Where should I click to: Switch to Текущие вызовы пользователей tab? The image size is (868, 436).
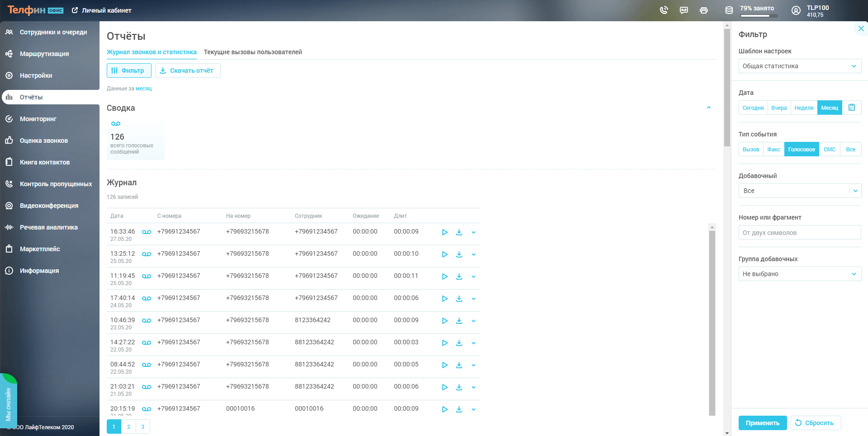pyautogui.click(x=252, y=52)
